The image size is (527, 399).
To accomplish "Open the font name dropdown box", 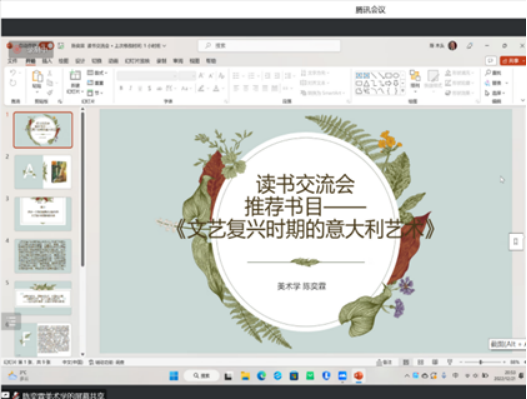I will coord(147,76).
